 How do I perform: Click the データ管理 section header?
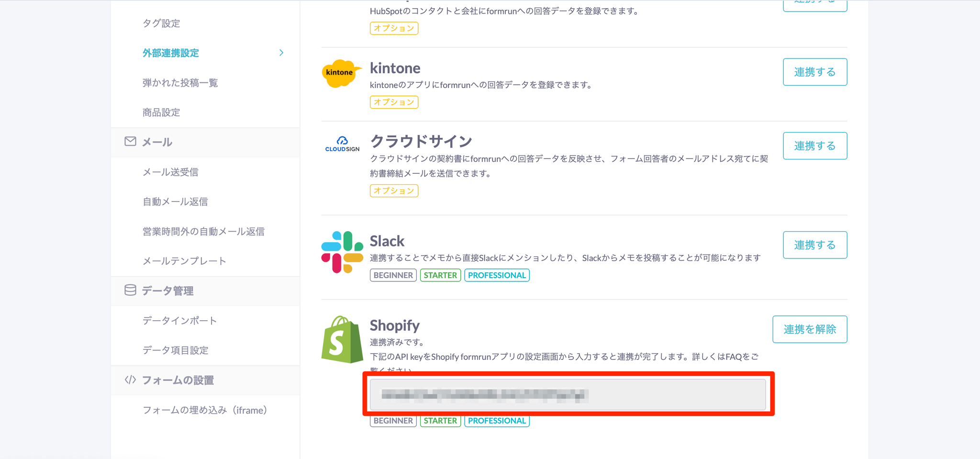[x=205, y=291]
